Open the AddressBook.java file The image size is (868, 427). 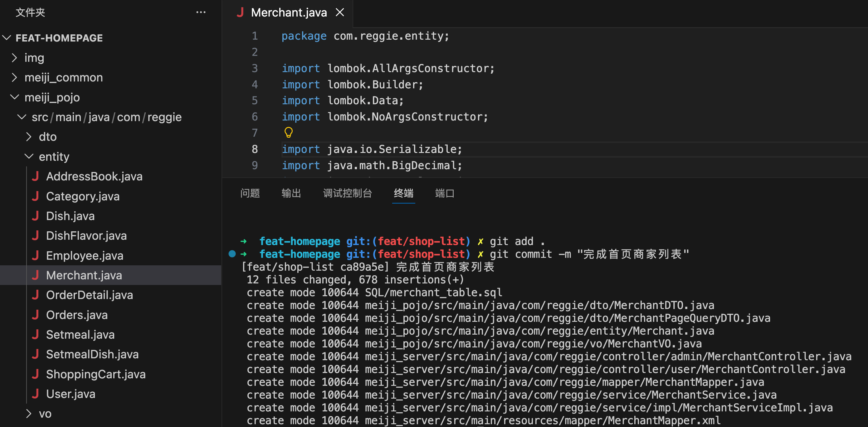[94, 176]
